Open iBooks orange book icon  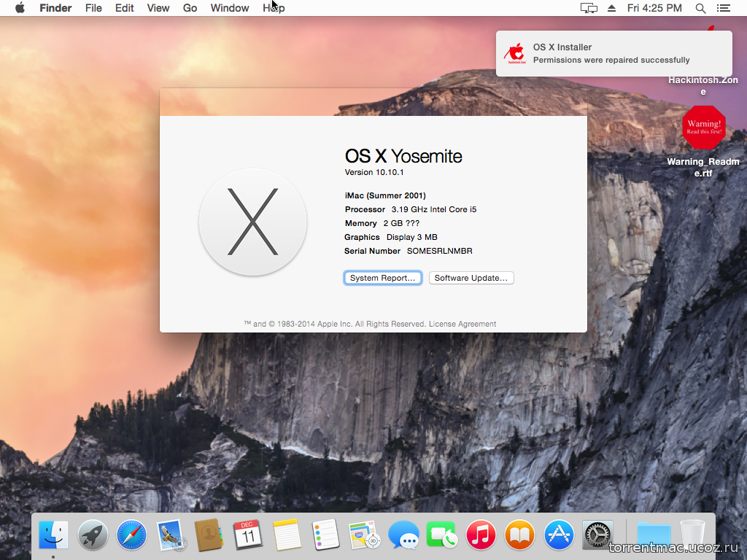(519, 534)
